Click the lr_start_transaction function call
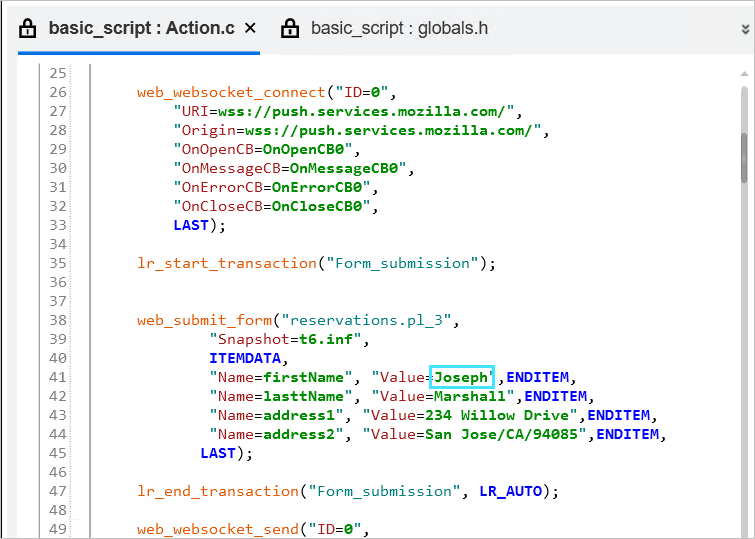This screenshot has width=755, height=539. 227,263
